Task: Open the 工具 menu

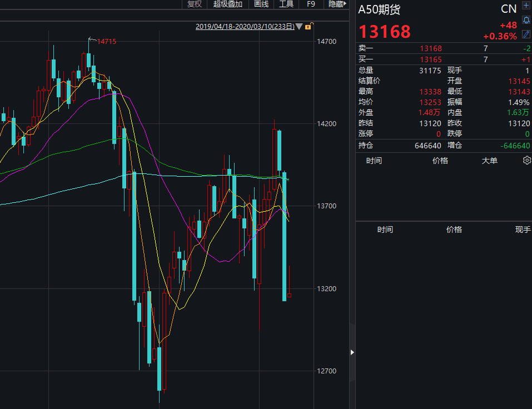Action: coord(286,4)
